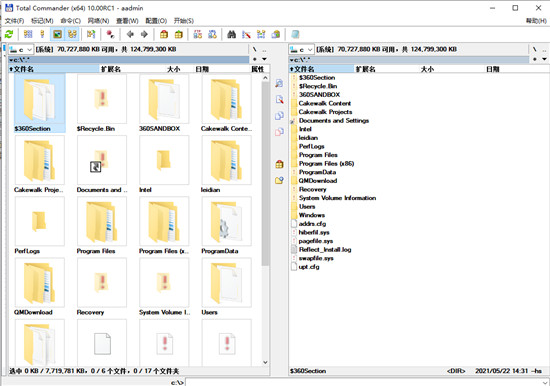Screen dimensions: 550x386
Task: Click the Copy icon in middle bar
Action: pyautogui.click(x=279, y=116)
